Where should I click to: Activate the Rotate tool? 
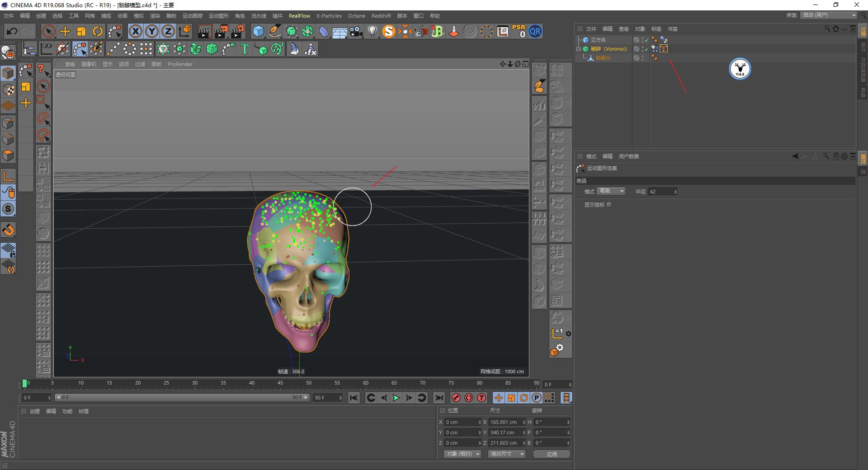click(98, 31)
